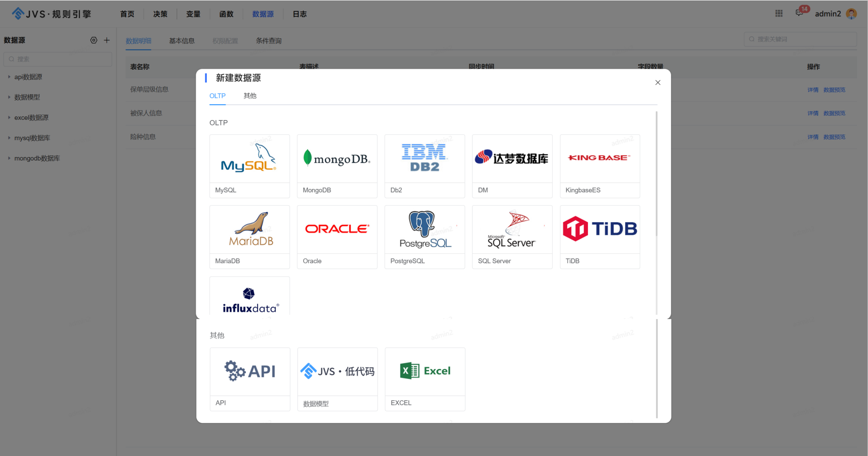Viewport: 868px width, 456px height.
Task: Open 数据预览 for 险种信息 row
Action: coord(834,137)
